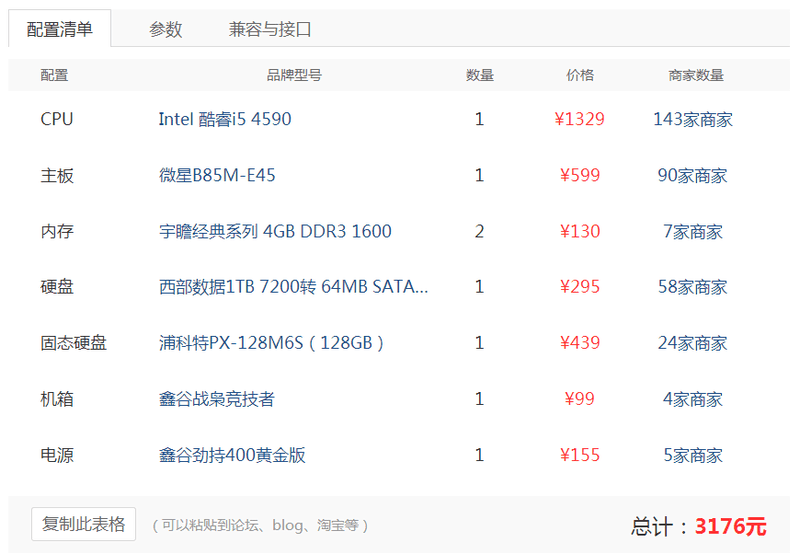800x554 pixels.
Task: Click the 电源 row label
Action: pyautogui.click(x=57, y=456)
